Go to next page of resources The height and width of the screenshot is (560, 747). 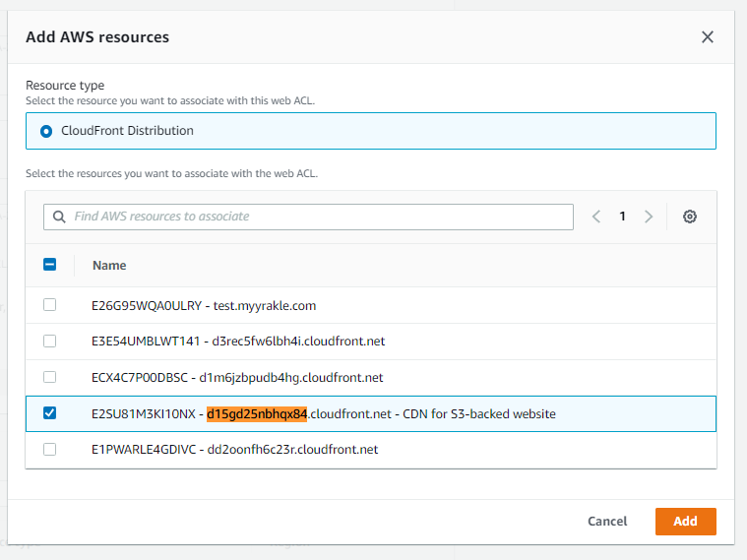(x=648, y=217)
